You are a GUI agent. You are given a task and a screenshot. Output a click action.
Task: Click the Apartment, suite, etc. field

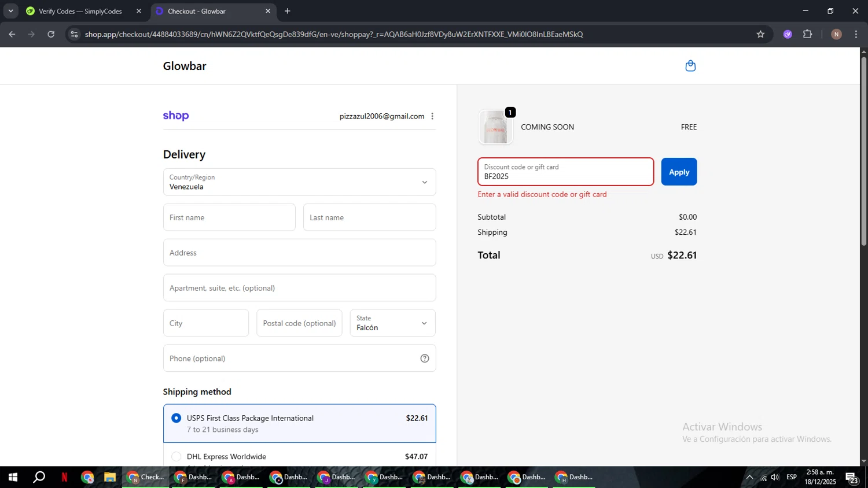coord(300,288)
